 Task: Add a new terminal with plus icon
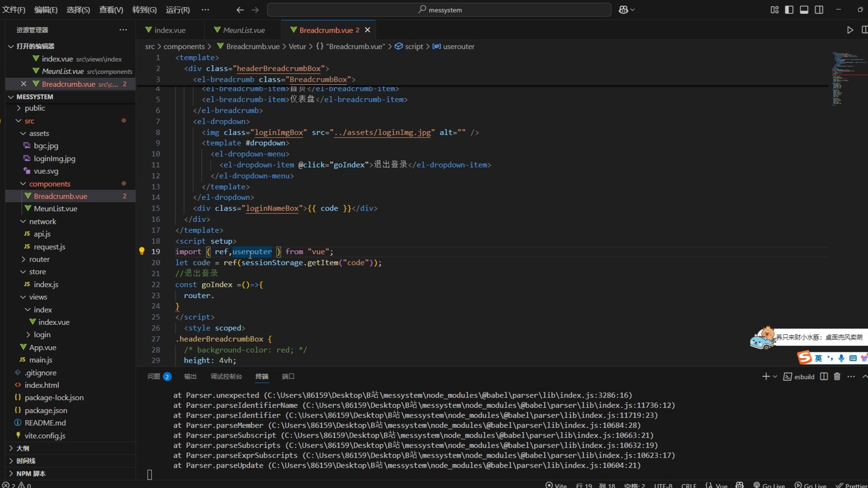click(765, 376)
